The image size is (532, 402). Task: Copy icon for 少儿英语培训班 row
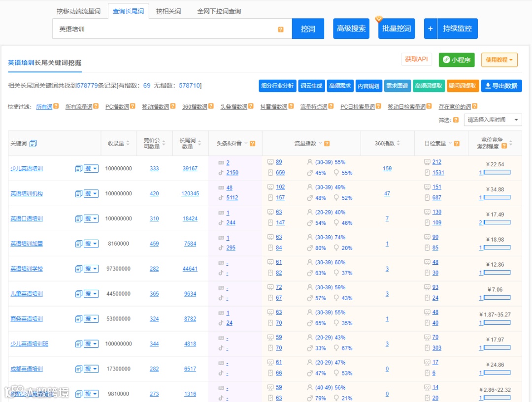pos(78,344)
